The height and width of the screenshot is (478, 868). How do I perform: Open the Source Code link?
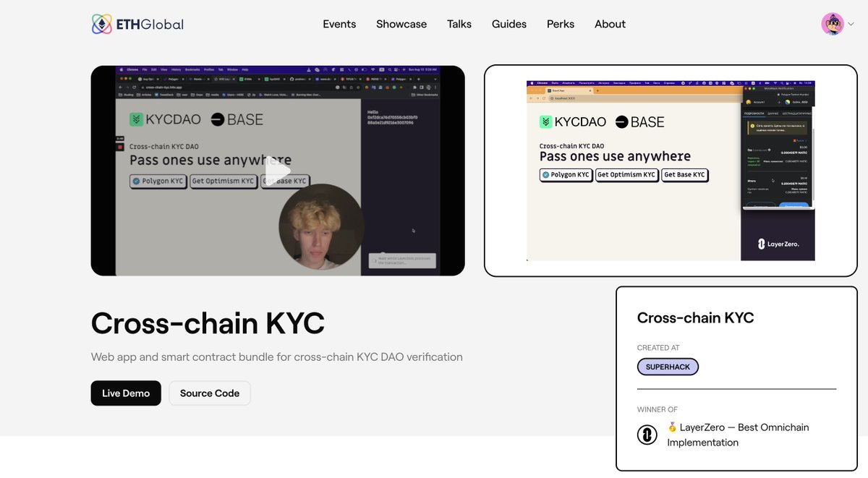tap(210, 393)
